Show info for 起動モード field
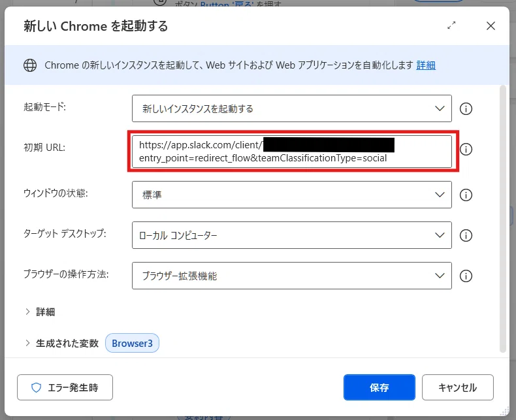 pos(466,108)
